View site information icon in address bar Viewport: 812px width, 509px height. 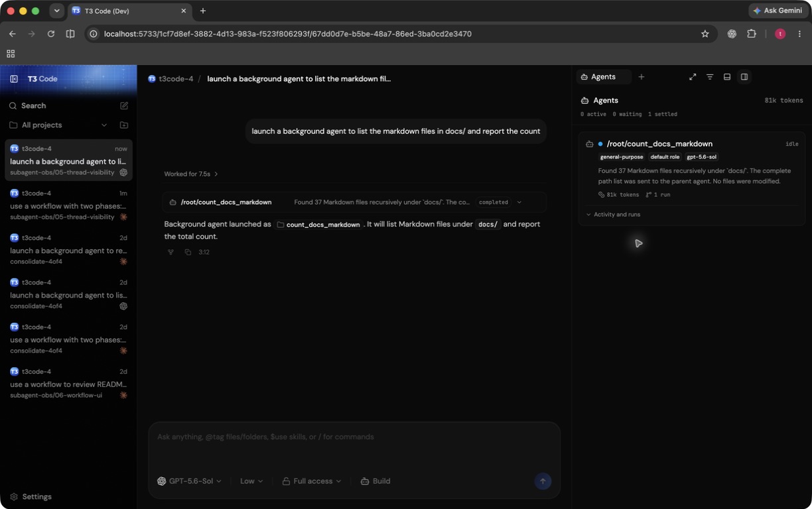pos(94,34)
